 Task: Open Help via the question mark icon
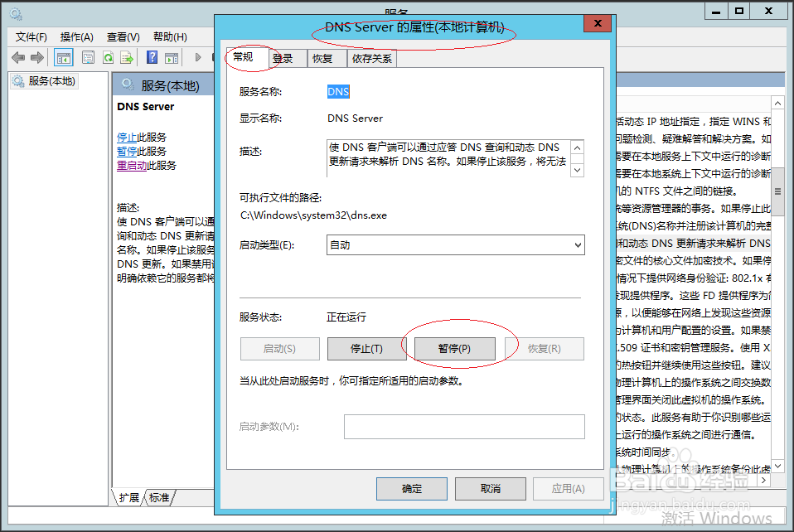pyautogui.click(x=152, y=56)
